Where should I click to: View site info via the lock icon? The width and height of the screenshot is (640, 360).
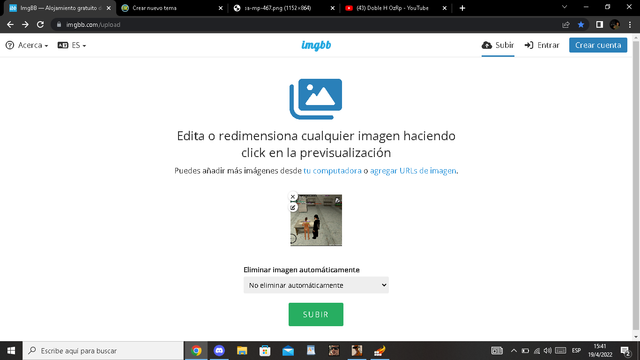pos(59,24)
